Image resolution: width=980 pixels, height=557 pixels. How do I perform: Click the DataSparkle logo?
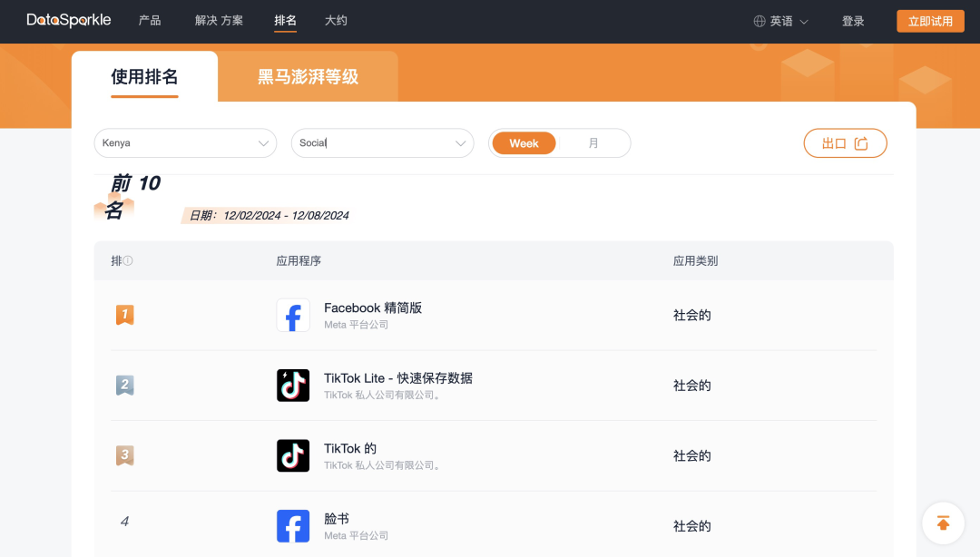pyautogui.click(x=68, y=19)
